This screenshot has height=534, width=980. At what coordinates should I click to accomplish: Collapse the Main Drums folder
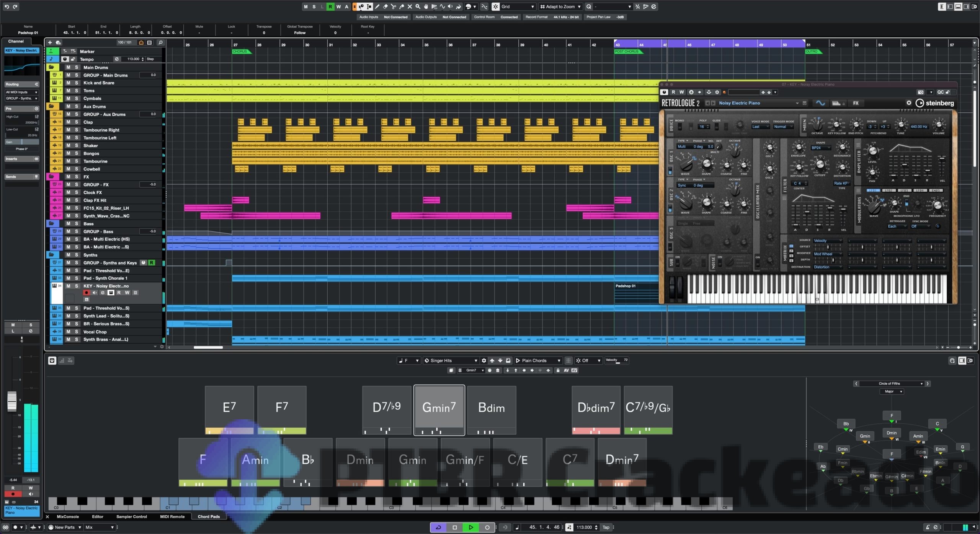coord(51,67)
